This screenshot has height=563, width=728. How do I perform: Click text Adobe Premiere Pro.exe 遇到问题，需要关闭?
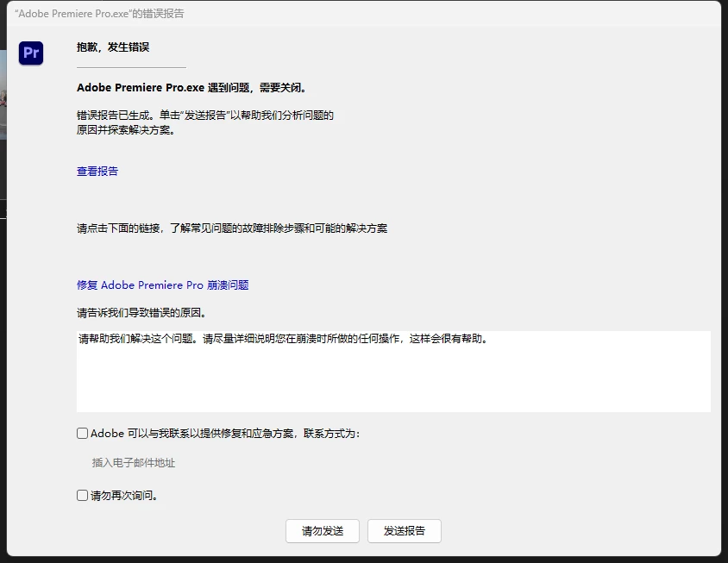[x=191, y=88]
